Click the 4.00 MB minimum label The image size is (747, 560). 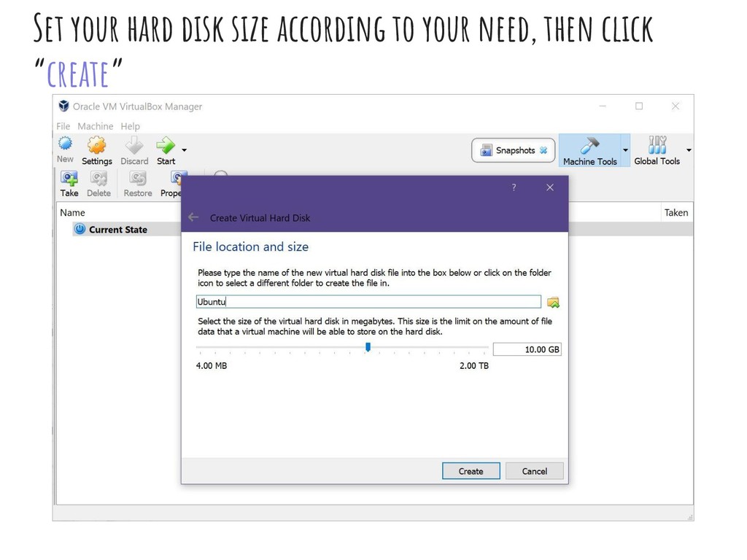tap(212, 366)
